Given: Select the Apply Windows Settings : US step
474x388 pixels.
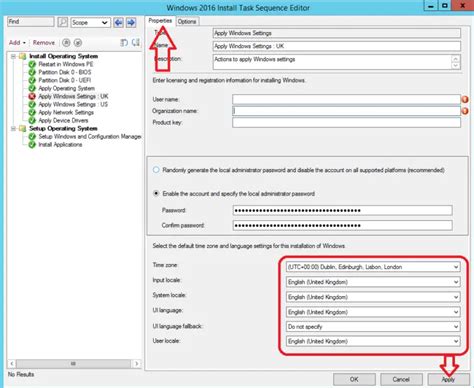Looking at the screenshot, I should [73, 104].
